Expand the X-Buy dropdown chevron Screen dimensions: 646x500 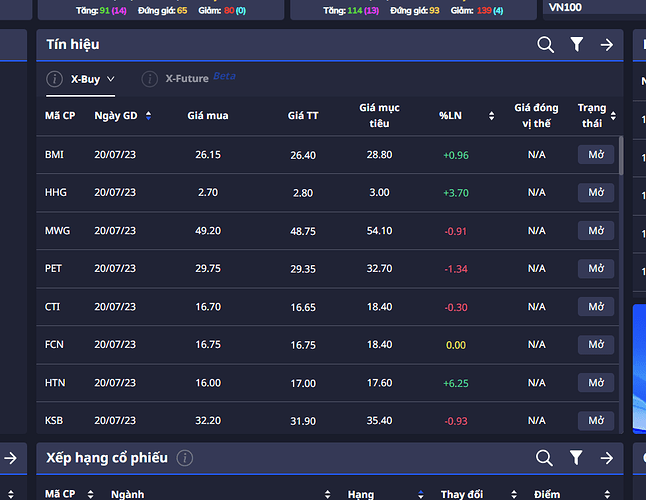(x=110, y=79)
